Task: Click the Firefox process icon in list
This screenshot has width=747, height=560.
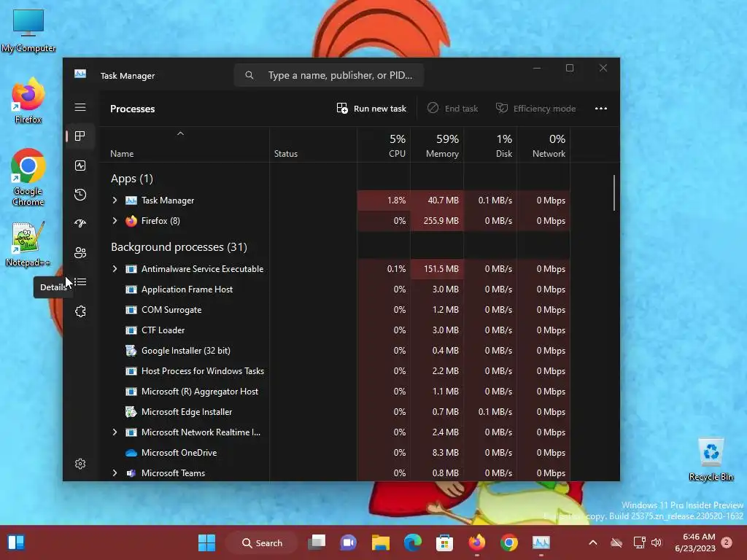Action: (131, 220)
